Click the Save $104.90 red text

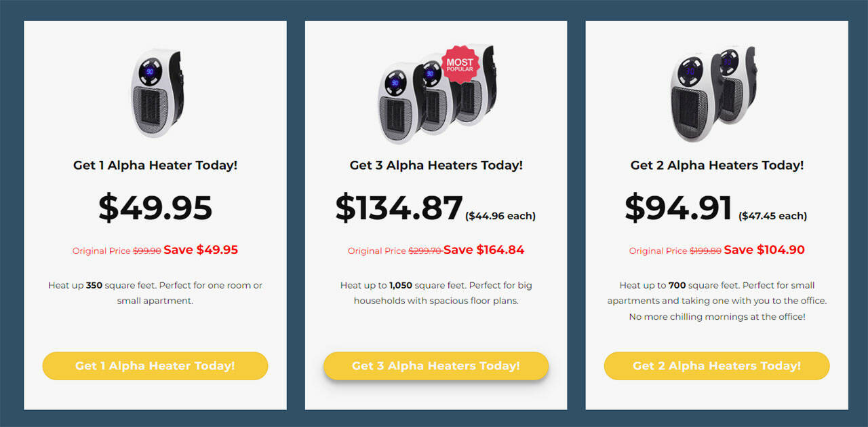click(764, 250)
